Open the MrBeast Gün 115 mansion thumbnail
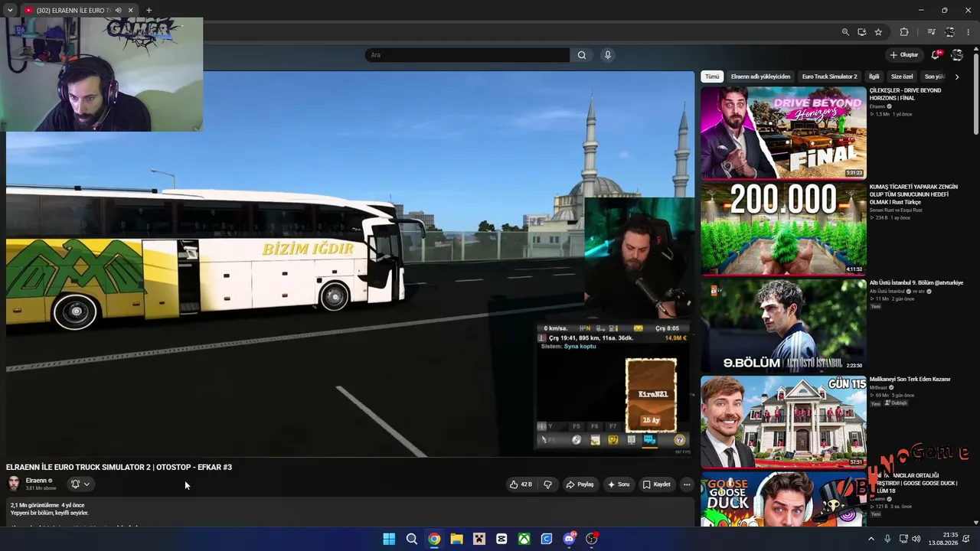Screen dimensions: 980x551 tap(783, 422)
